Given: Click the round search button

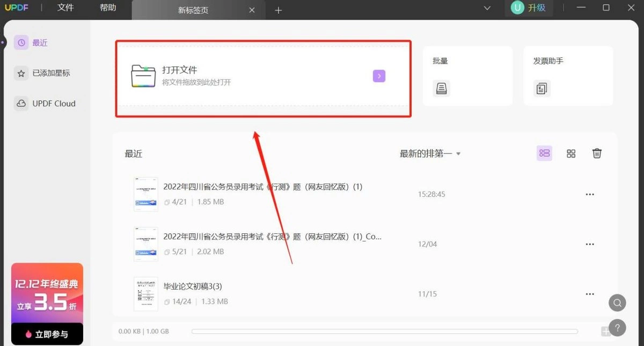Looking at the screenshot, I should pos(617,303).
